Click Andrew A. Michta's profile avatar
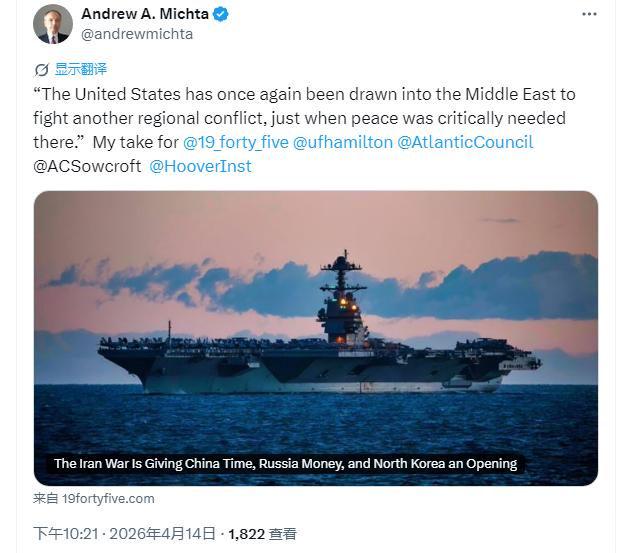Screen dimensions: 619x553 (x=52, y=24)
